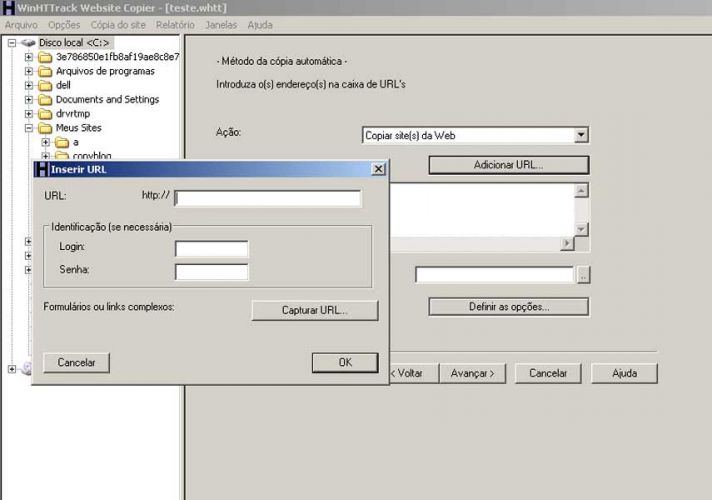Viewport: 712px width, 500px height.
Task: Click the 3e786850e1fb8af19ae8c8e7 folder icon
Action: click(x=45, y=57)
